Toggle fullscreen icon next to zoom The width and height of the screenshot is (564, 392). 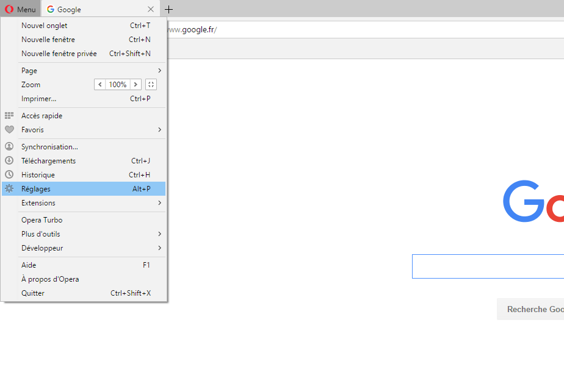click(x=151, y=85)
